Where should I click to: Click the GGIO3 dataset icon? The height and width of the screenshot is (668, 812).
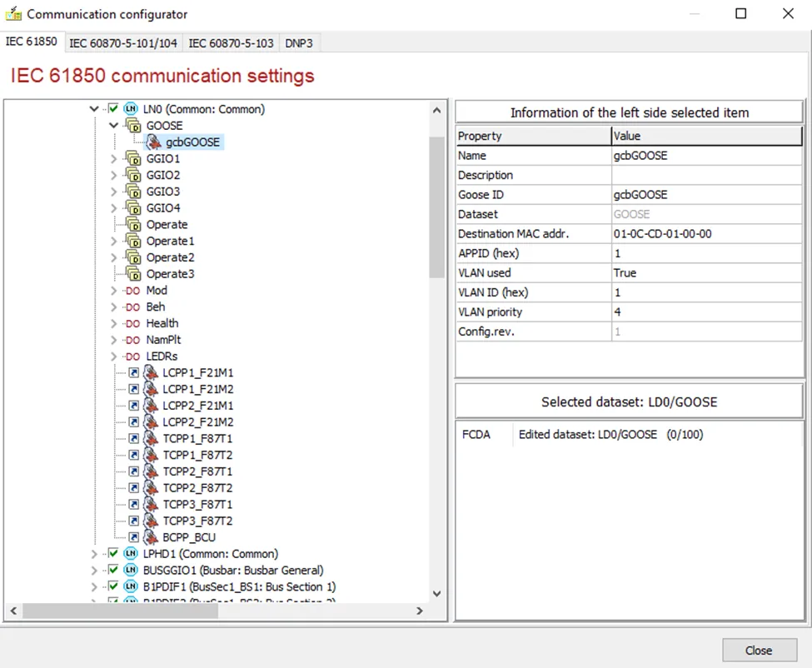pyautogui.click(x=133, y=192)
